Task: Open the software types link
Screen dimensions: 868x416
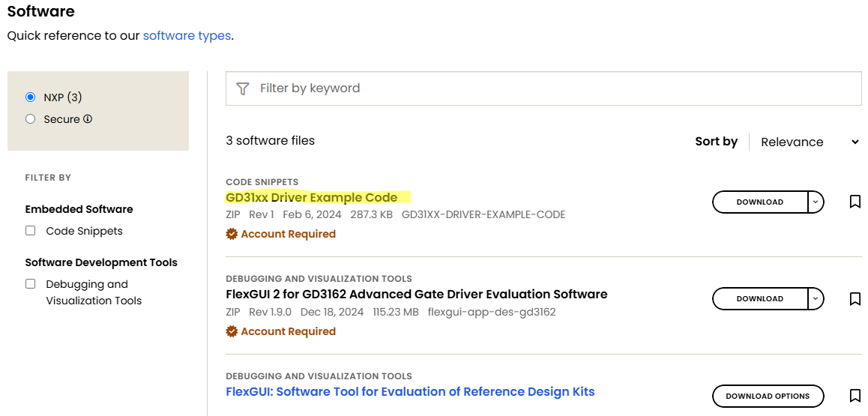Action: click(x=187, y=35)
